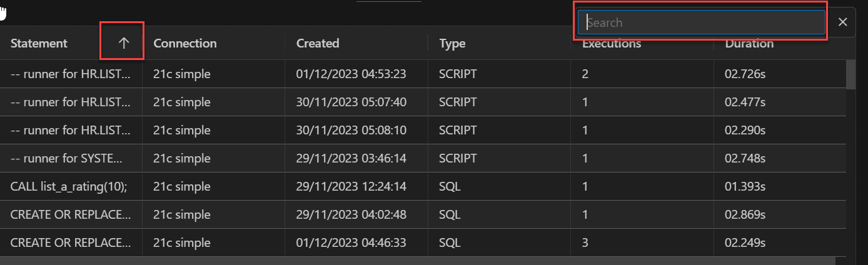The width and height of the screenshot is (868, 265).
Task: Click into the Search input field
Action: tap(700, 22)
